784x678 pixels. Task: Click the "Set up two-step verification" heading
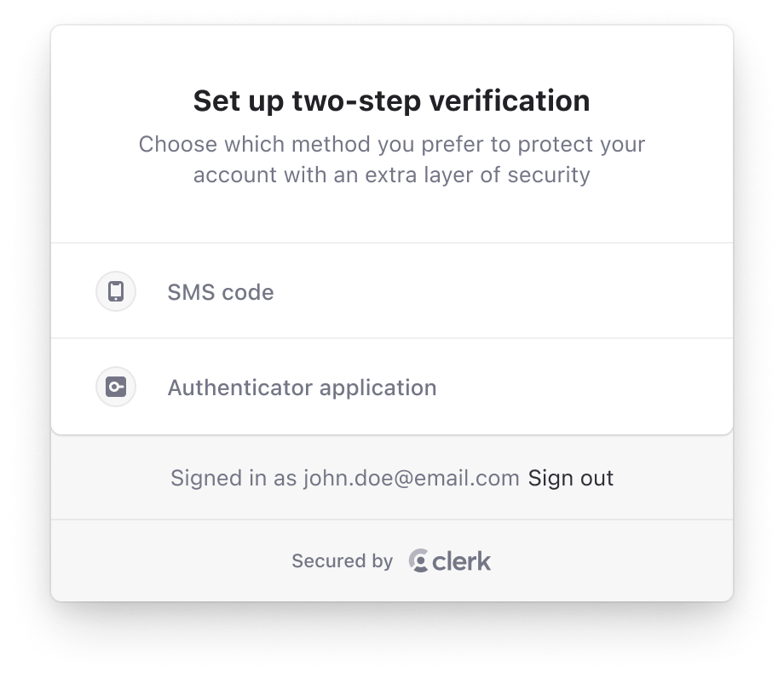[391, 101]
